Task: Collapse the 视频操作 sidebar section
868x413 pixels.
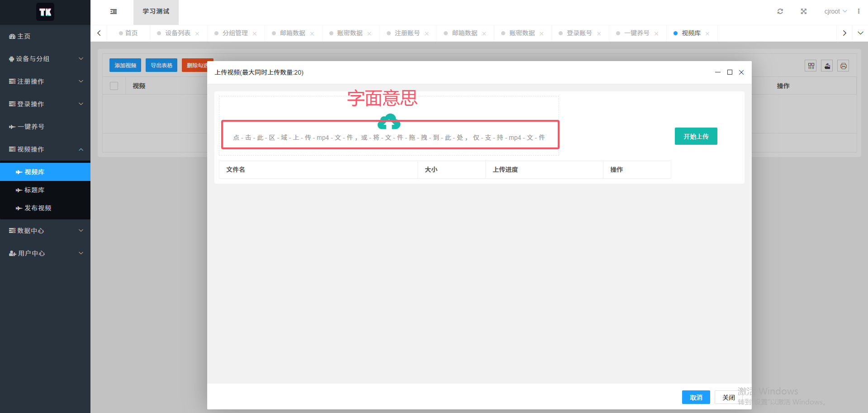Action: [30, 149]
